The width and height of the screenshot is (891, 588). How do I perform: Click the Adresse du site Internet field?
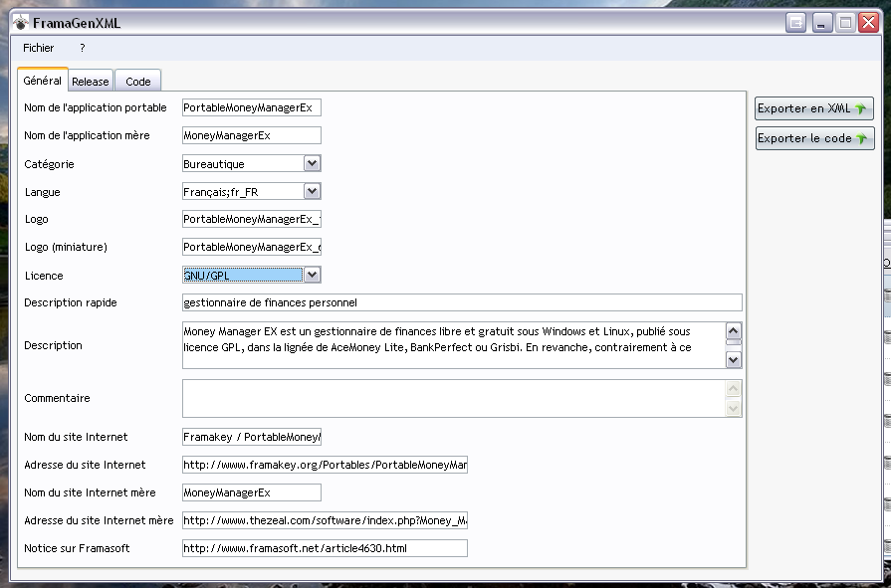(x=325, y=465)
